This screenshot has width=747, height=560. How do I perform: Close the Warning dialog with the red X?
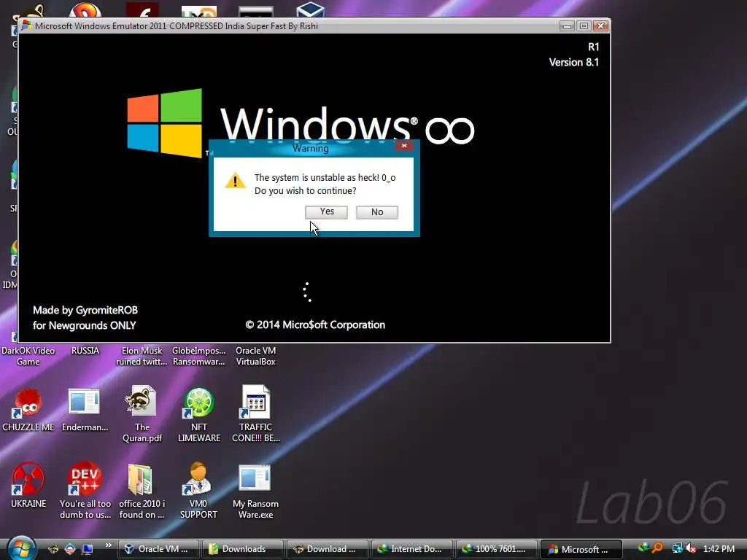coord(404,146)
